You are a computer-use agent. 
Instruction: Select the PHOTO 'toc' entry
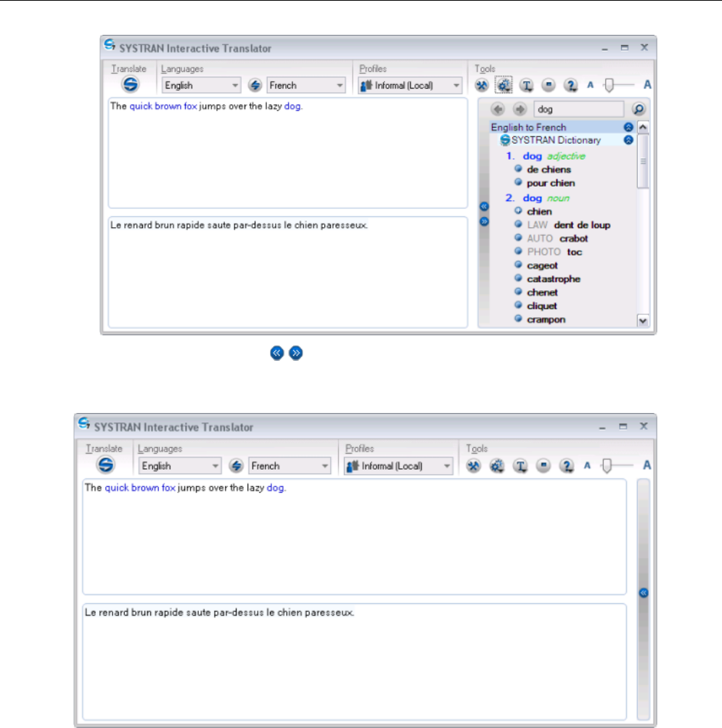[x=554, y=252]
